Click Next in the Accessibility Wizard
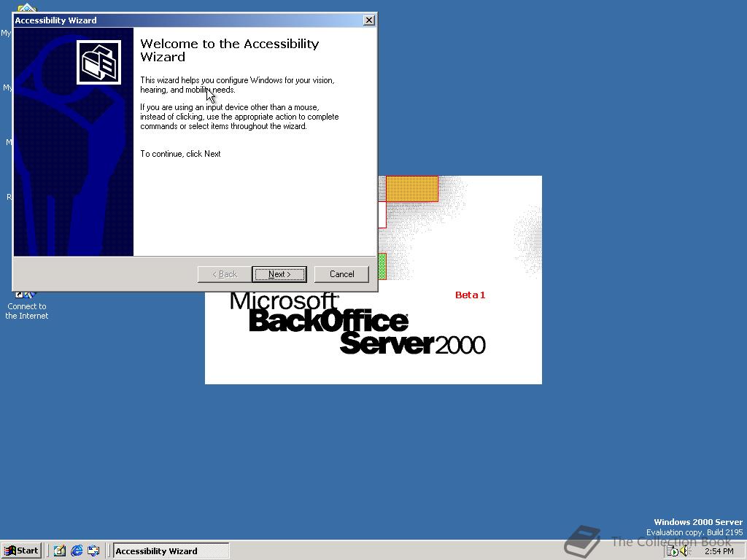The image size is (747, 560). [x=279, y=274]
